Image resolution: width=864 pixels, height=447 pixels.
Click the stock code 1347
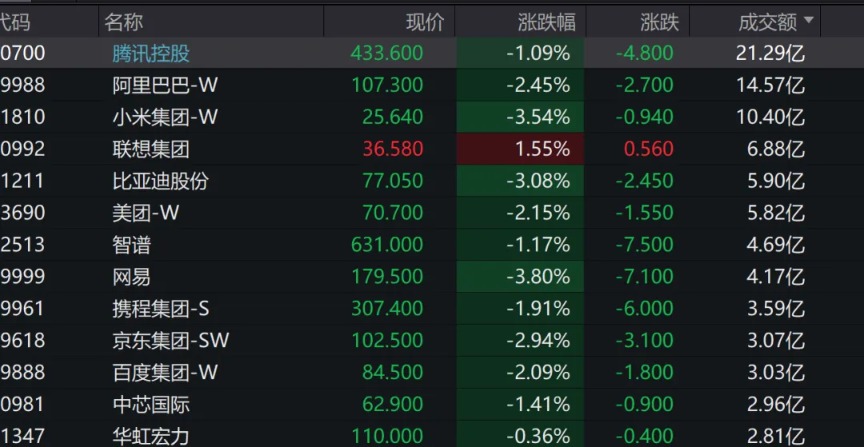coord(23,437)
